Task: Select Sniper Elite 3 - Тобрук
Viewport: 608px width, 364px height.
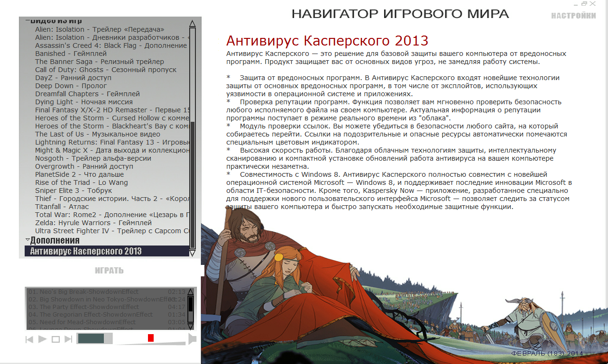Action: click(74, 191)
